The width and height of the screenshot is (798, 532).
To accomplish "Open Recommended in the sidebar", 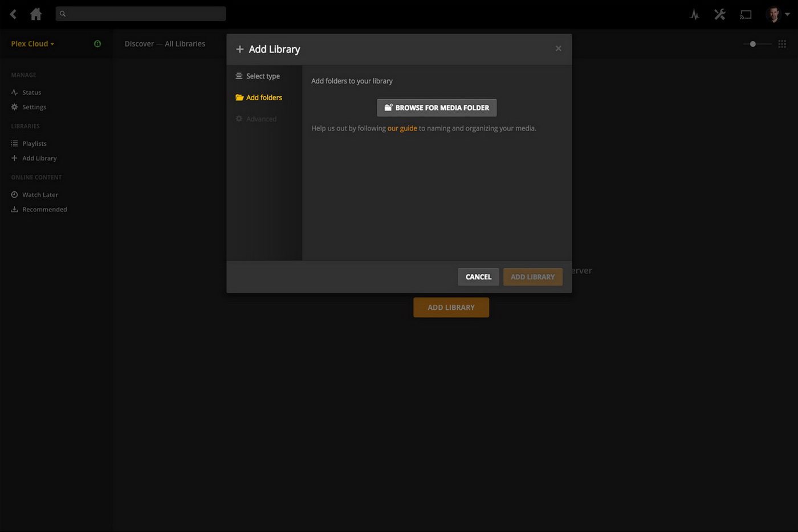I will pyautogui.click(x=39, y=210).
